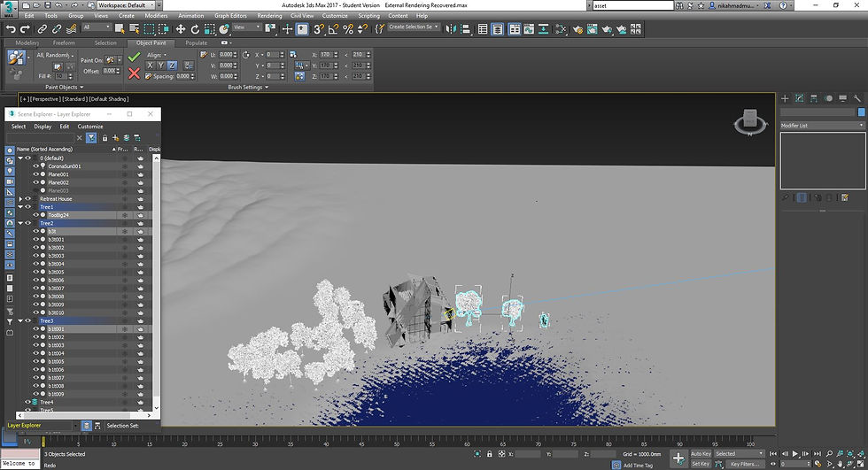Open the Graph Editors menu

230,16
